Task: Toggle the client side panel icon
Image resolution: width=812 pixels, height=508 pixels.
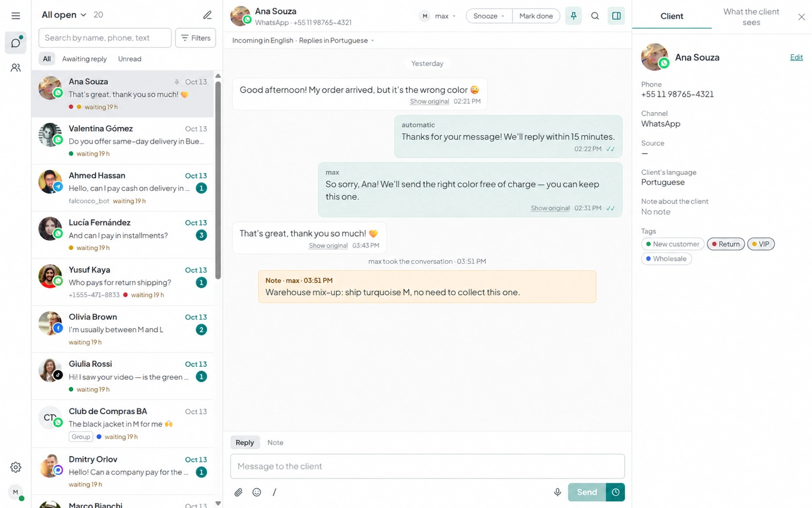Action: click(x=616, y=16)
